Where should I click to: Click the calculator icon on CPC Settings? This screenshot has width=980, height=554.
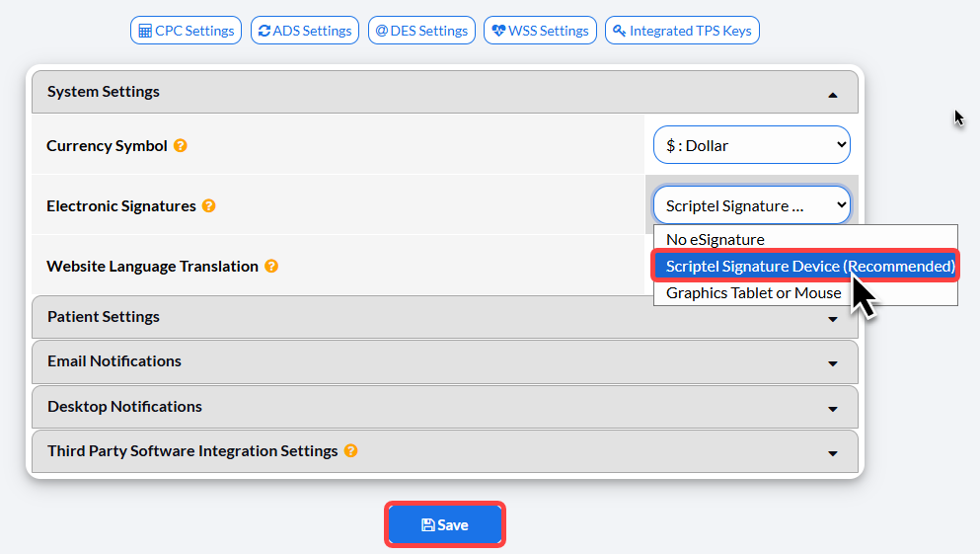tap(145, 32)
